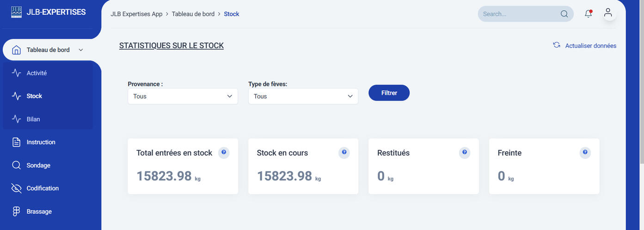Go to Activité in the sidebar

coord(37,73)
